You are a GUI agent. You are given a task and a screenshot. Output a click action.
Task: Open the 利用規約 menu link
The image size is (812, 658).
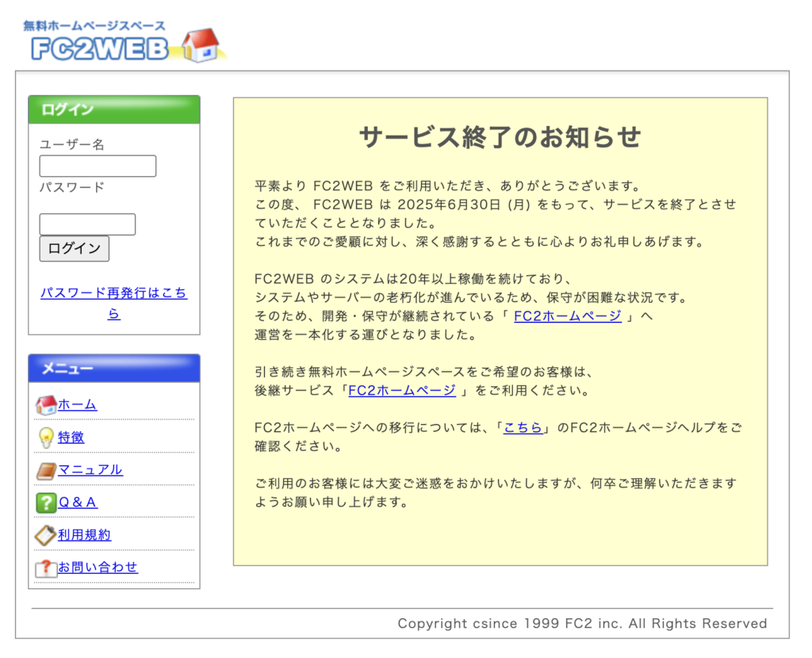pyautogui.click(x=84, y=535)
